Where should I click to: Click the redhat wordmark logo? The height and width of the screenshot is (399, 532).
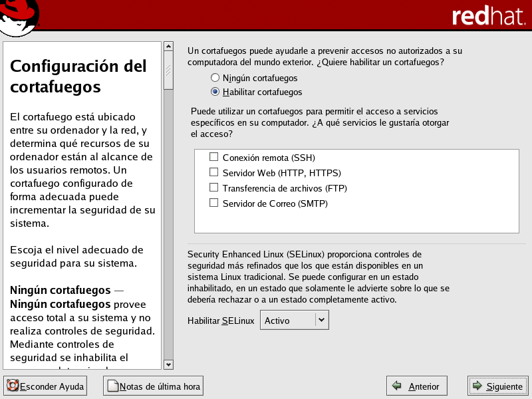point(488,17)
